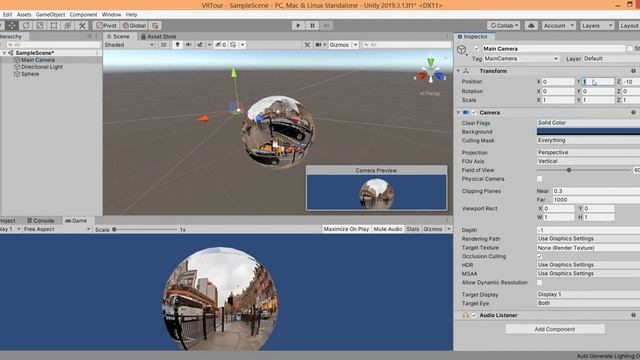Open Transform component help/settings icon

pos(633,71)
